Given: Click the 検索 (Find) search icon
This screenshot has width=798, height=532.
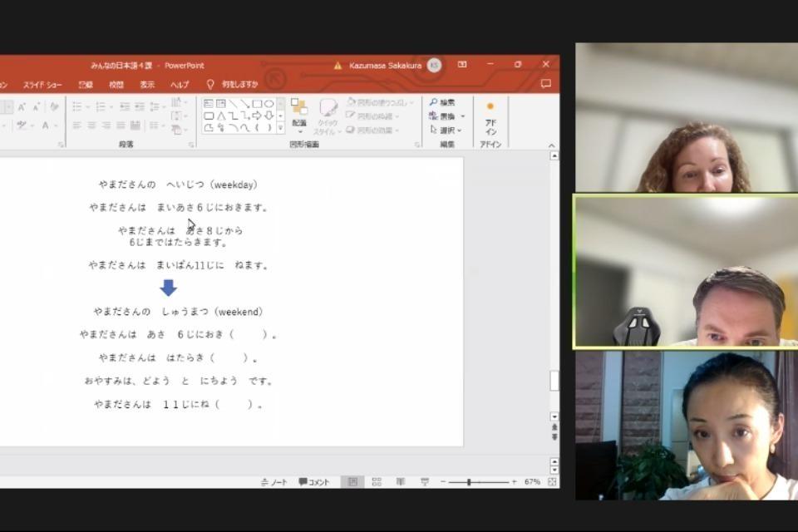Looking at the screenshot, I should coord(442,102).
